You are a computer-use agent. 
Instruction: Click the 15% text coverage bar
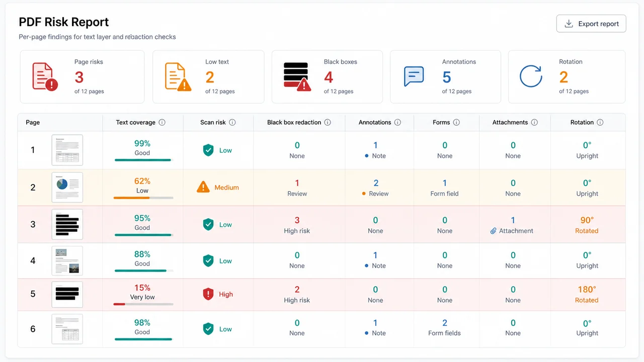(143, 304)
